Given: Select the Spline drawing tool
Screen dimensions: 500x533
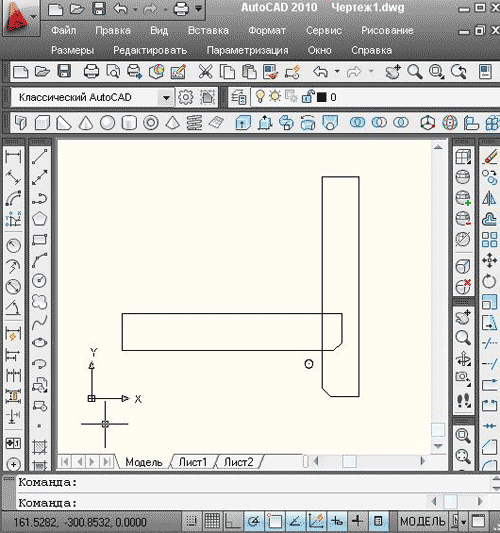Looking at the screenshot, I should [40, 323].
